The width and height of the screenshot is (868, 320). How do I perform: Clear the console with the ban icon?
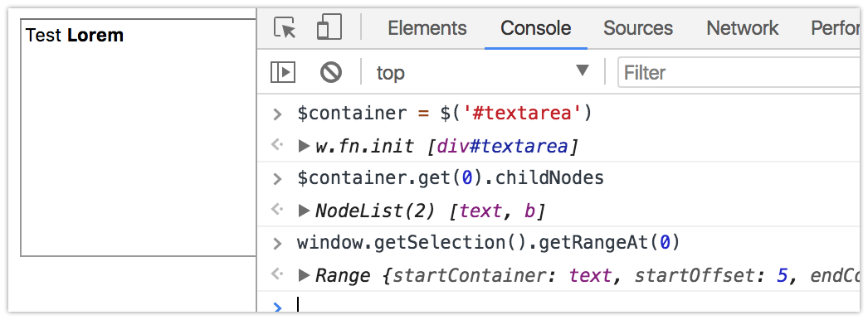coord(331,72)
